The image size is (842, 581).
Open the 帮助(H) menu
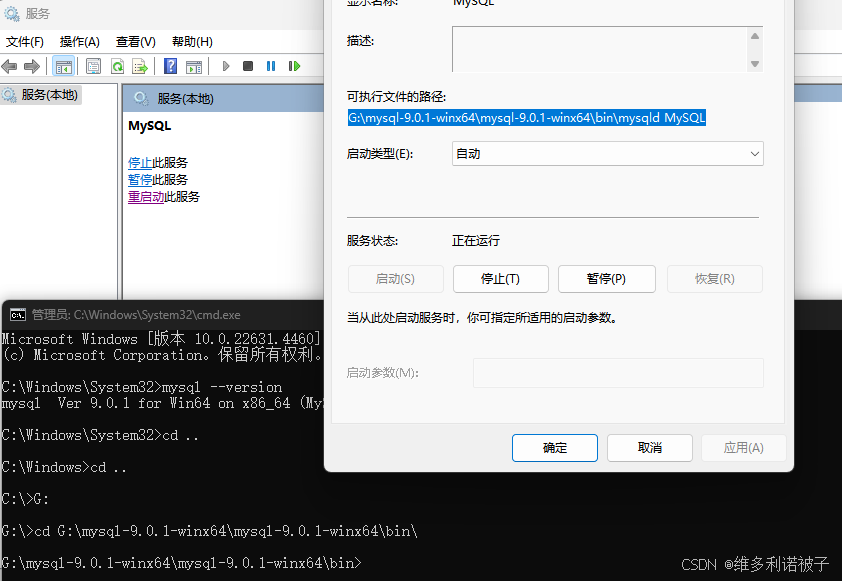192,42
